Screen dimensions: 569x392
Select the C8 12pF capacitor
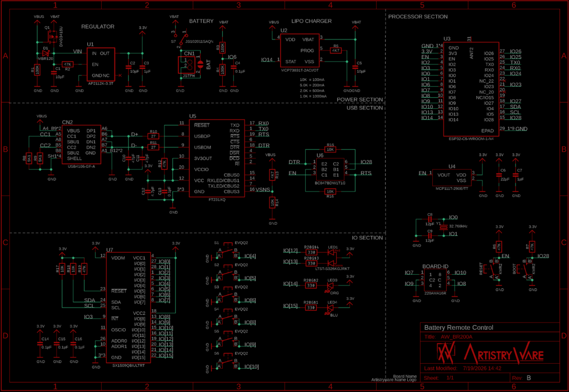(x=430, y=219)
